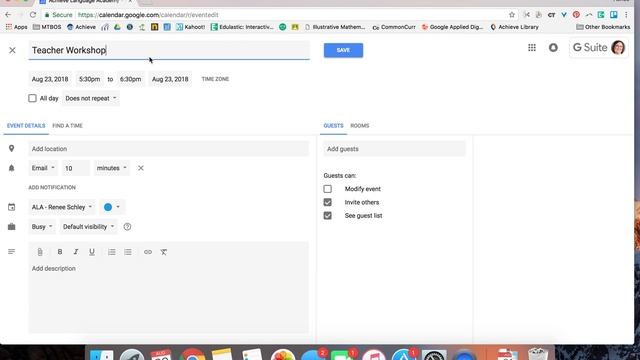Open the Google apps grid

(x=532, y=48)
